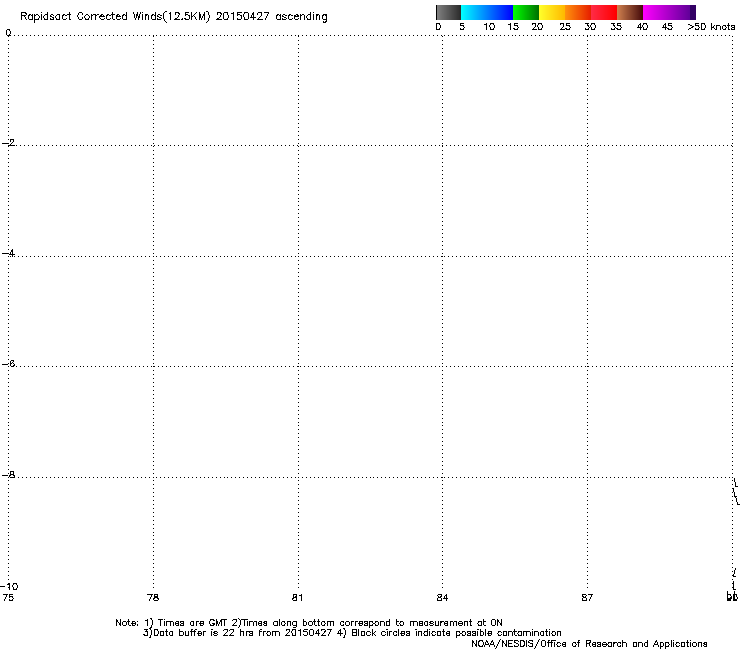Click the latitude axis label '-6'

[8, 363]
